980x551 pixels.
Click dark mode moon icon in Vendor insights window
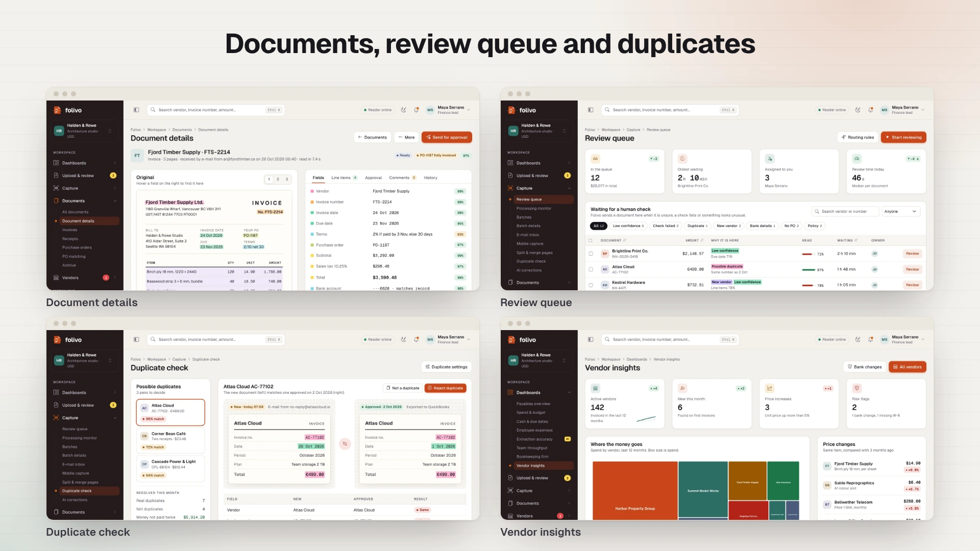(x=858, y=339)
